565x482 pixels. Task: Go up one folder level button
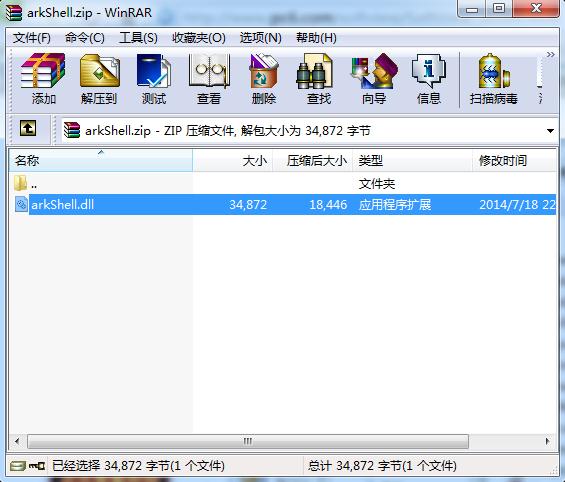[x=28, y=128]
